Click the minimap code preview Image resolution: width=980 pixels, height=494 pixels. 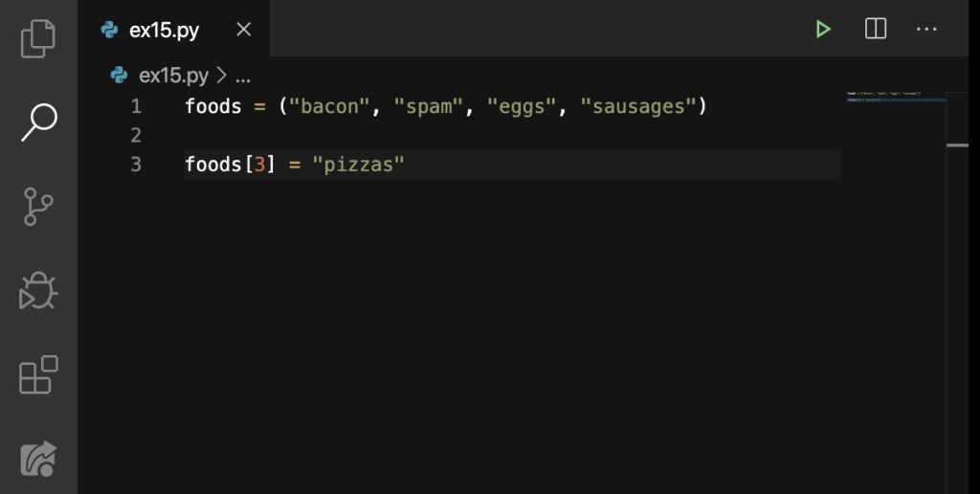coord(895,97)
